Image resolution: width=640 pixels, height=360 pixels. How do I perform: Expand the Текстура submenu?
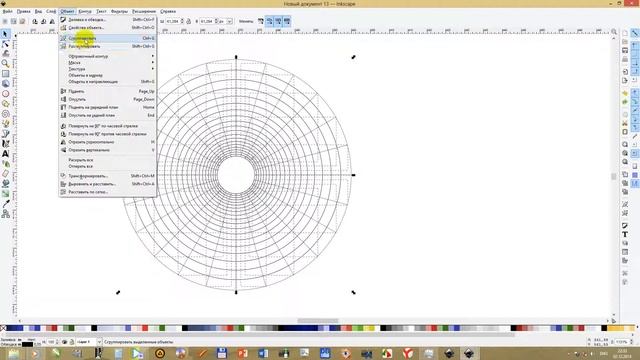point(108,69)
